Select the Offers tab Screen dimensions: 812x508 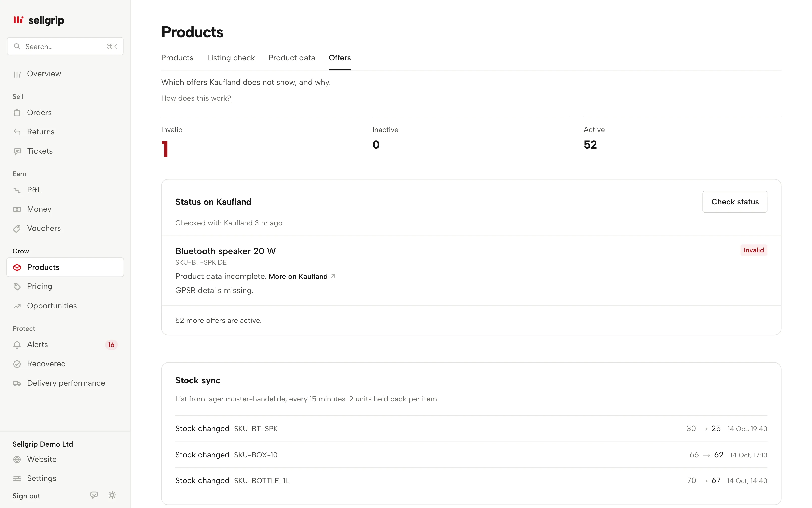340,58
